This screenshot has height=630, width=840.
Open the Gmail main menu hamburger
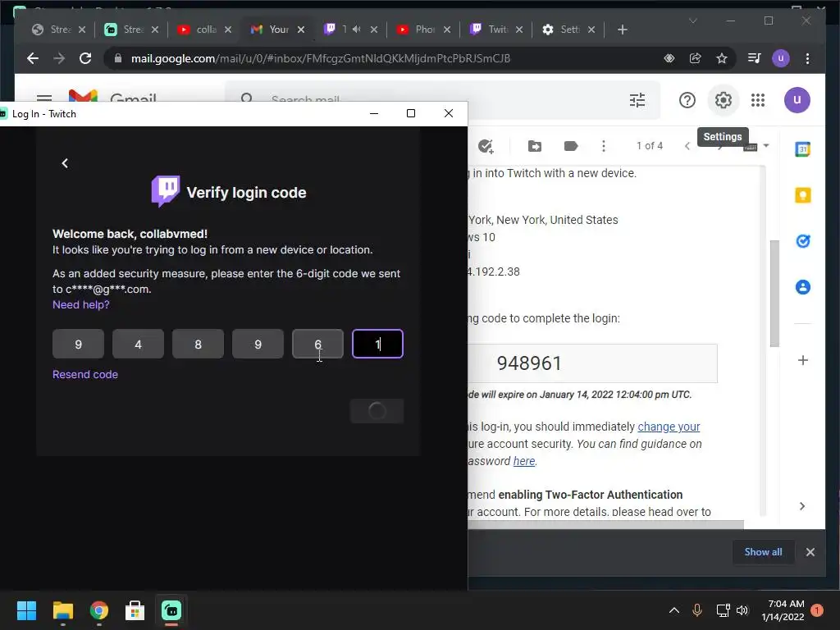point(44,98)
